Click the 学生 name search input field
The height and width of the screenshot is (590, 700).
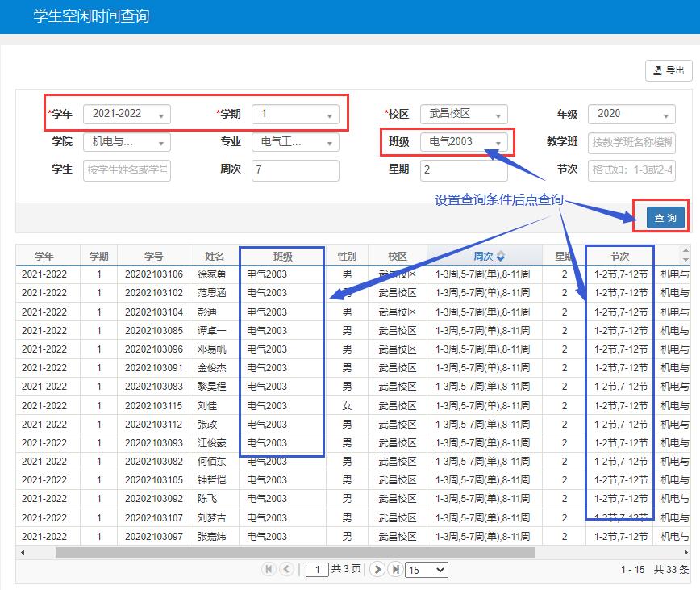click(127, 170)
